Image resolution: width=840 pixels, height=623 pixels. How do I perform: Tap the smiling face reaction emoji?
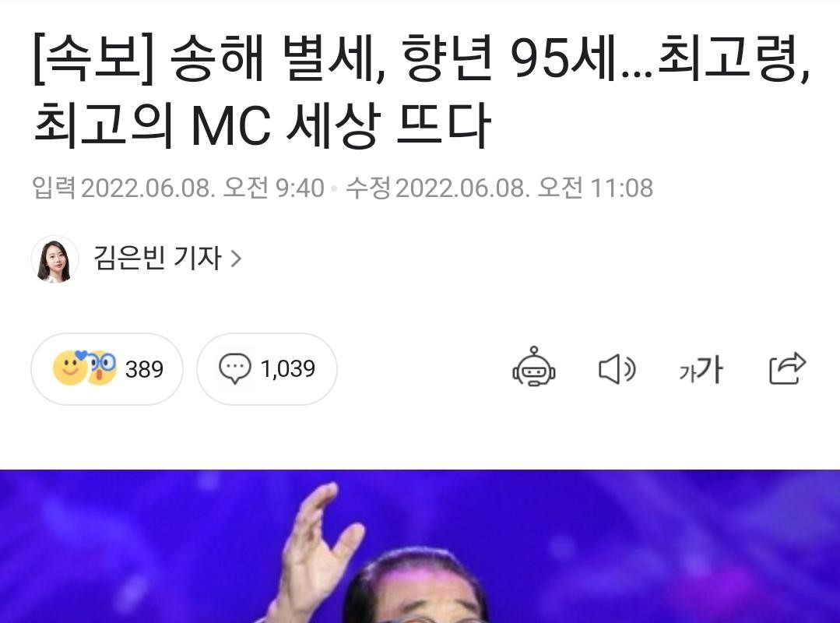click(x=69, y=368)
